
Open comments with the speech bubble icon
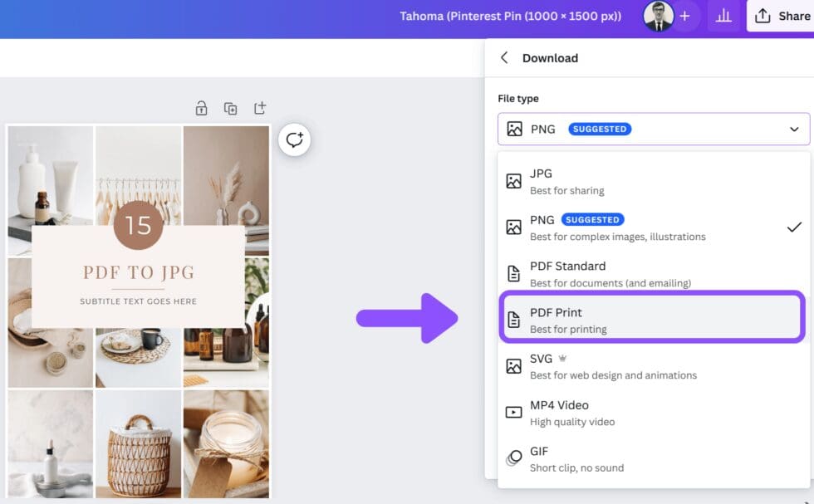point(294,139)
